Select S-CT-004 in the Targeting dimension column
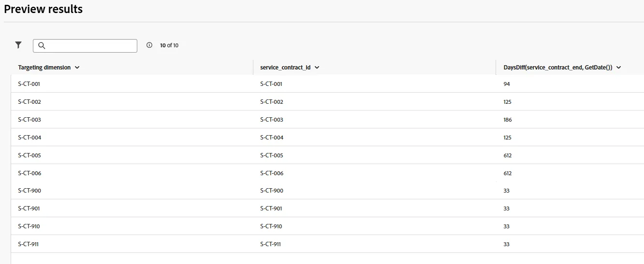This screenshot has width=644, height=264. click(29, 138)
